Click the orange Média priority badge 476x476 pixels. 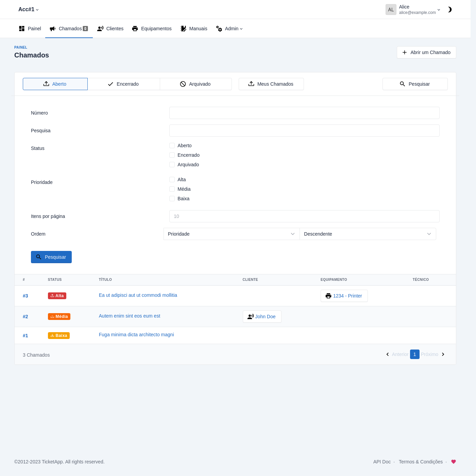(59, 317)
